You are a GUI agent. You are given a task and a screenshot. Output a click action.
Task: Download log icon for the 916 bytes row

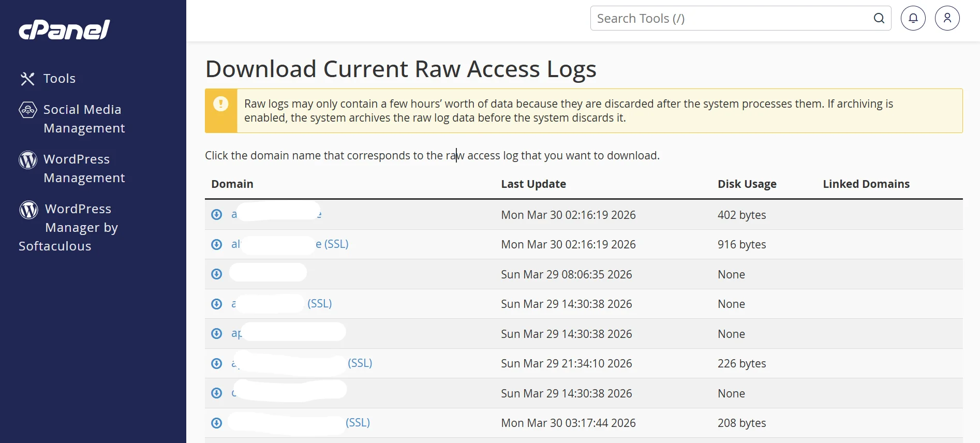point(217,244)
